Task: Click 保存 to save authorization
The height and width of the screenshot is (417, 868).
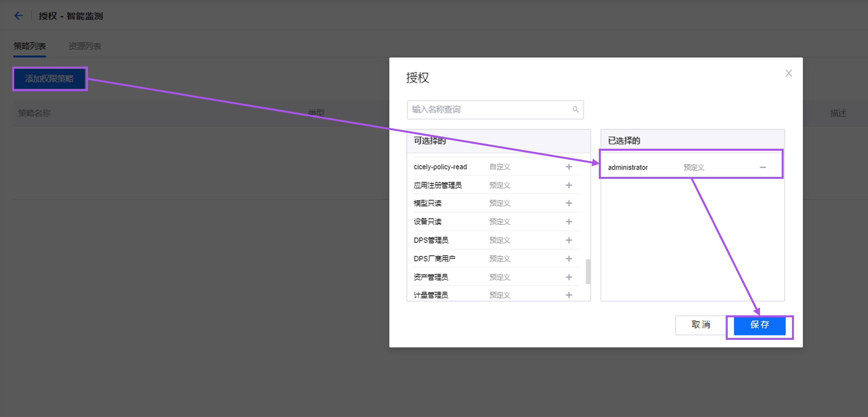Action: (x=759, y=325)
